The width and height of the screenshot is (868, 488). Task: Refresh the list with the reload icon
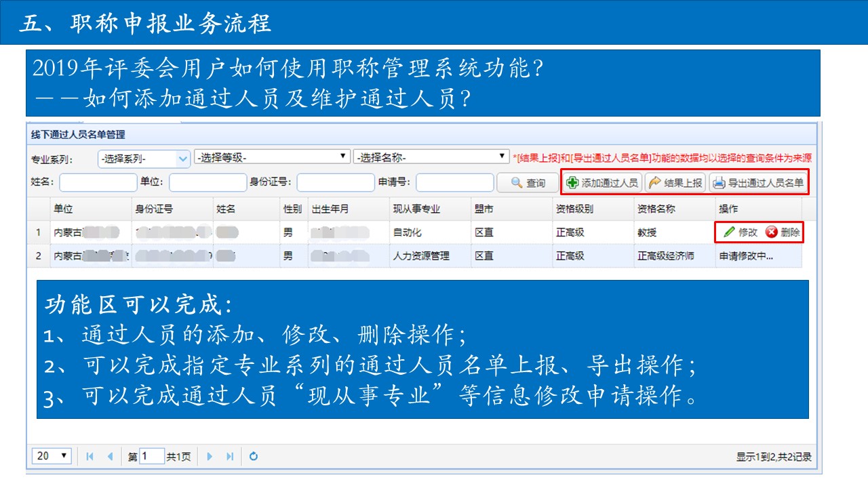pos(254,456)
